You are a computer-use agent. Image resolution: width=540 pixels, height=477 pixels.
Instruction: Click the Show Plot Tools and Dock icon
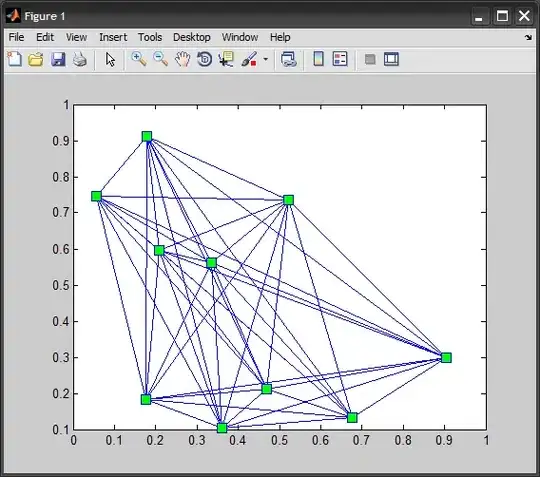pos(392,59)
